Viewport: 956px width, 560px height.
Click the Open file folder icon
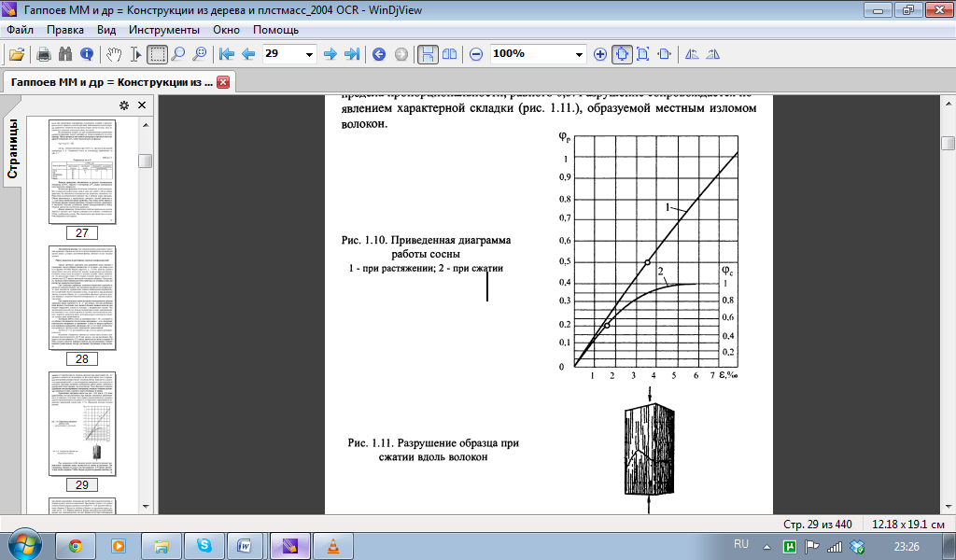(17, 54)
